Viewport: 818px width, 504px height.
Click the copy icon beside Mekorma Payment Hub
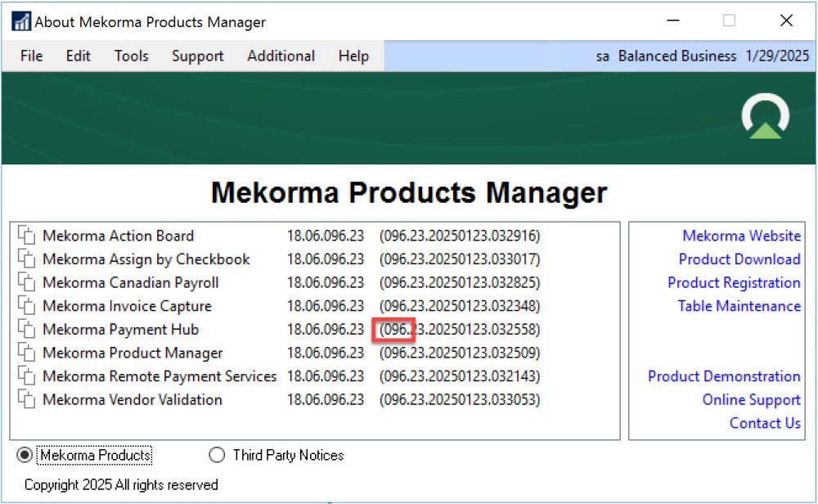(27, 331)
